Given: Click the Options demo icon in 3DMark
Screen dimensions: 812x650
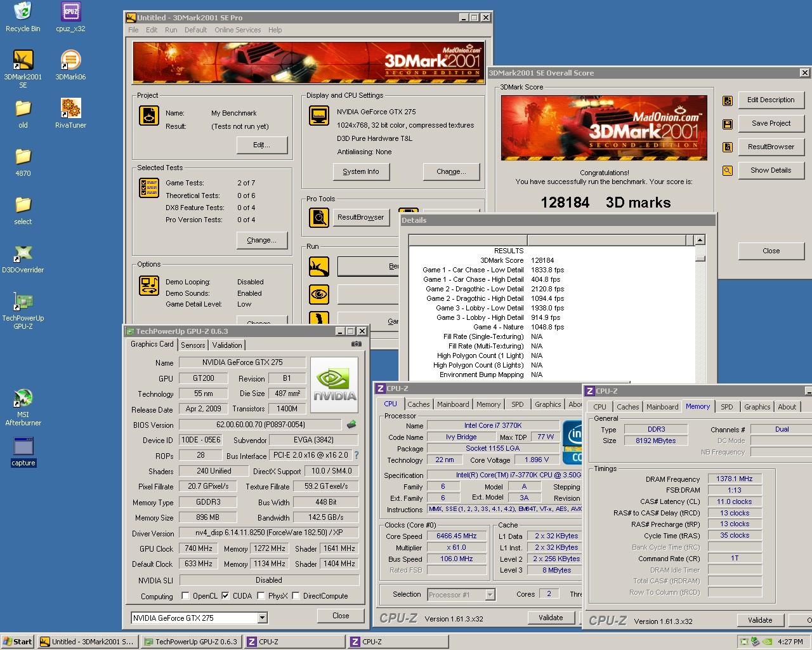Looking at the screenshot, I should click(x=148, y=286).
